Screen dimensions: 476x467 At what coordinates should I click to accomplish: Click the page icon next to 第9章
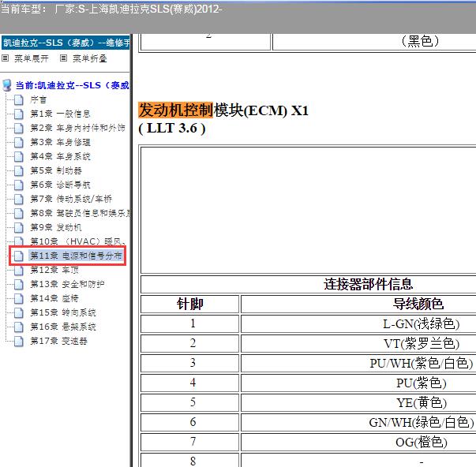pos(19,227)
